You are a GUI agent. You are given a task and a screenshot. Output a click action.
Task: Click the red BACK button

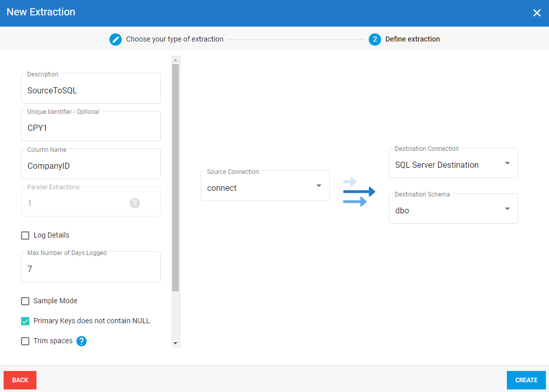click(20, 380)
